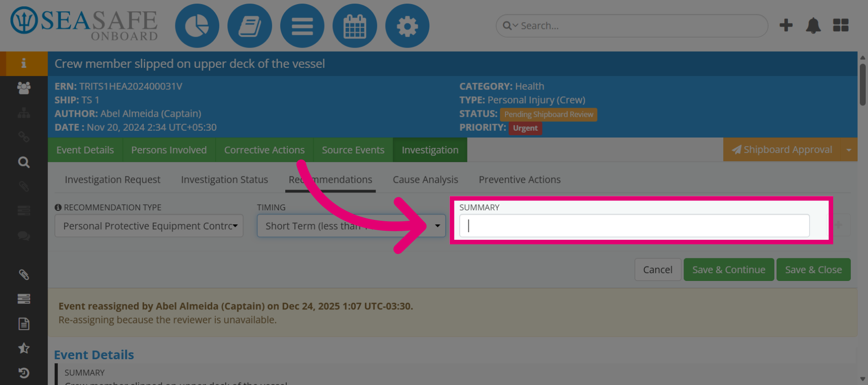Screen dimensions: 868x385
Task: Open the Preventive Actions sub-tab
Action: click(520, 180)
